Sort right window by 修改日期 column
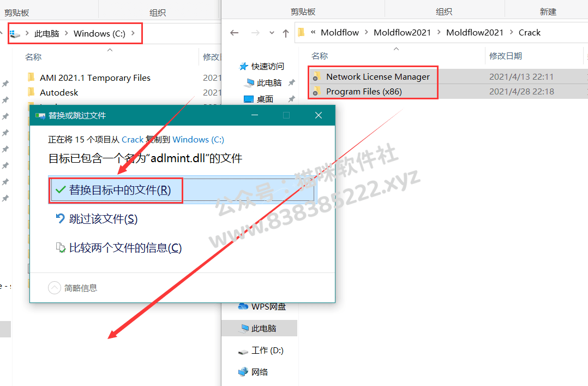This screenshot has height=386, width=588. [x=506, y=56]
